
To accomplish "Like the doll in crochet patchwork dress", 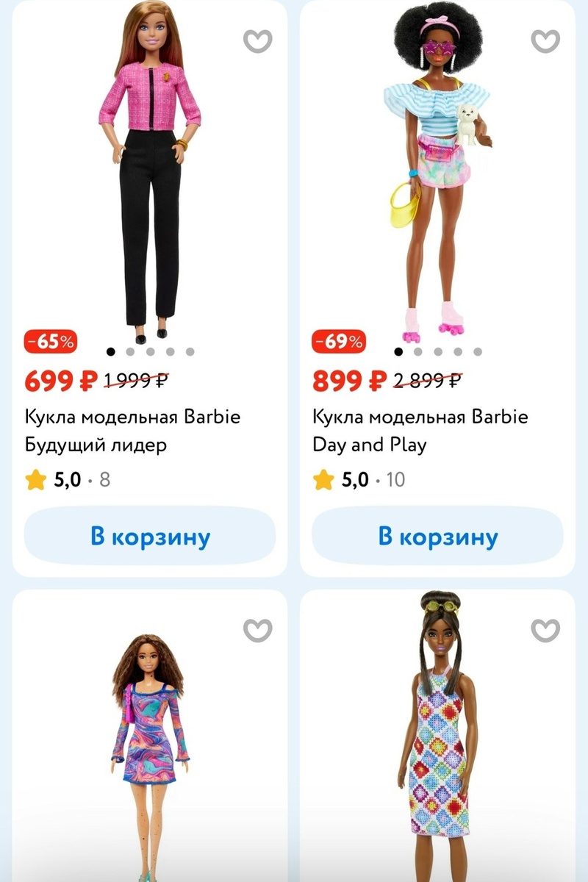I will point(545,628).
